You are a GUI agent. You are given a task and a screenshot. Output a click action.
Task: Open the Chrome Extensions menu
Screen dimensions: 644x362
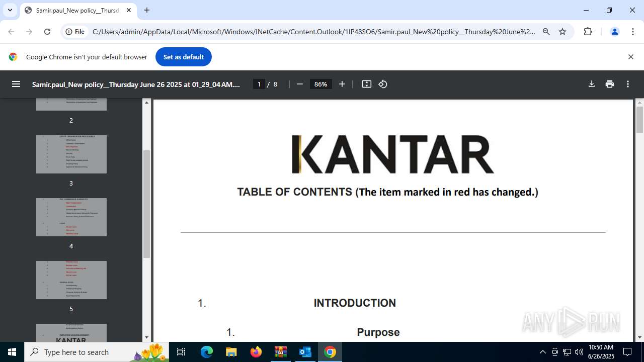588,32
